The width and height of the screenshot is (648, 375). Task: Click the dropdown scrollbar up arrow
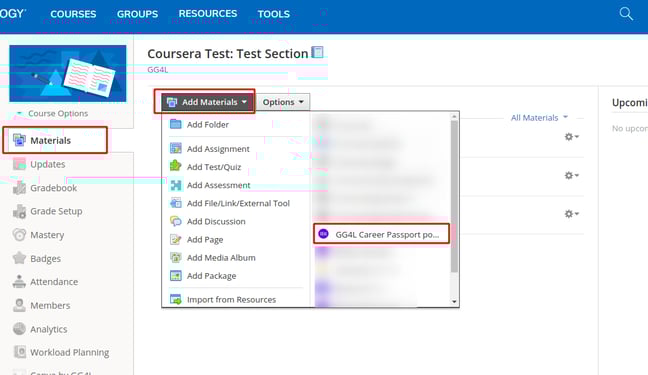(454, 117)
